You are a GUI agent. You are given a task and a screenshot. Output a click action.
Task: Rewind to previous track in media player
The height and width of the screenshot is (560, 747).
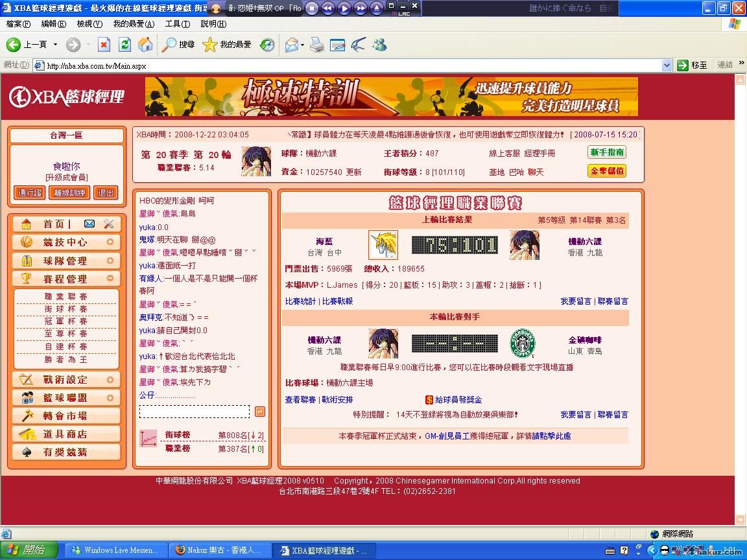tap(328, 8)
